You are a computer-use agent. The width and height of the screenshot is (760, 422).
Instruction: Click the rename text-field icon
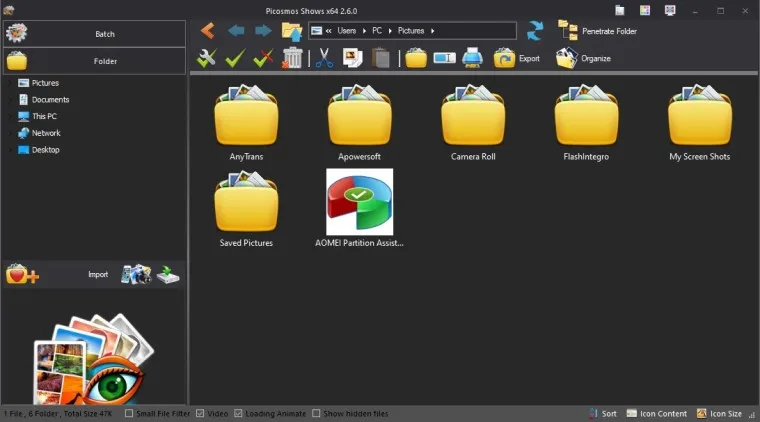(x=444, y=58)
